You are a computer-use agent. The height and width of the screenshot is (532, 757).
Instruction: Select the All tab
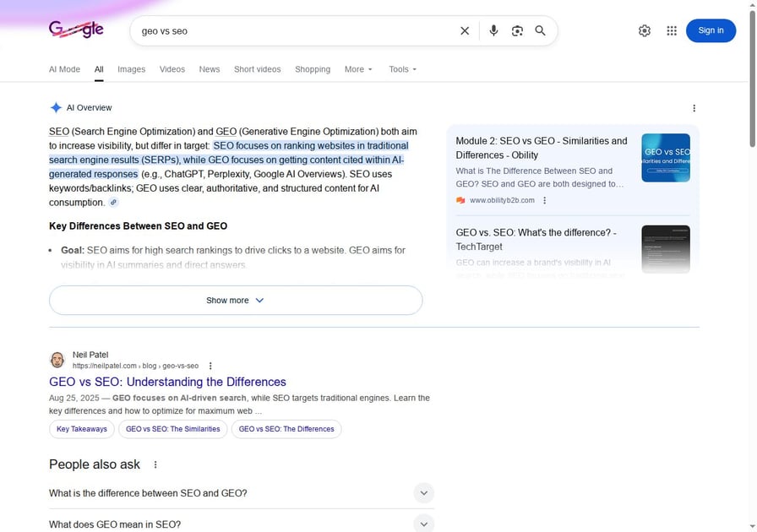click(x=99, y=69)
